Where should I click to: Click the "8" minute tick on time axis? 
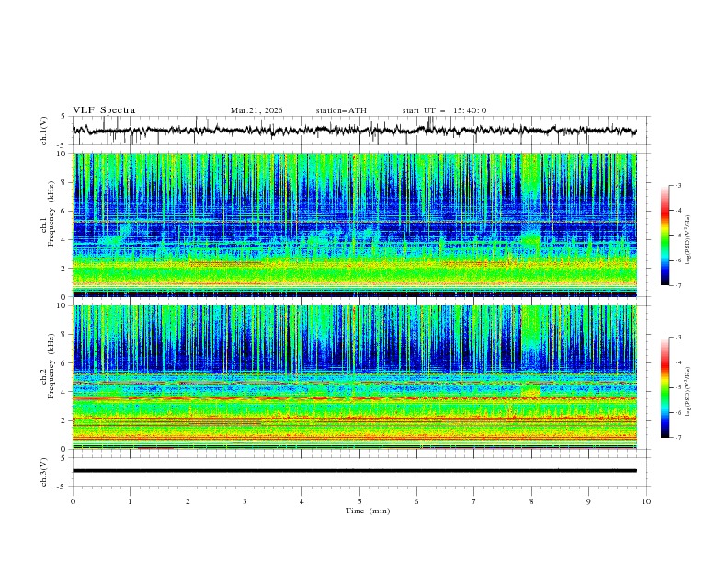click(x=531, y=501)
